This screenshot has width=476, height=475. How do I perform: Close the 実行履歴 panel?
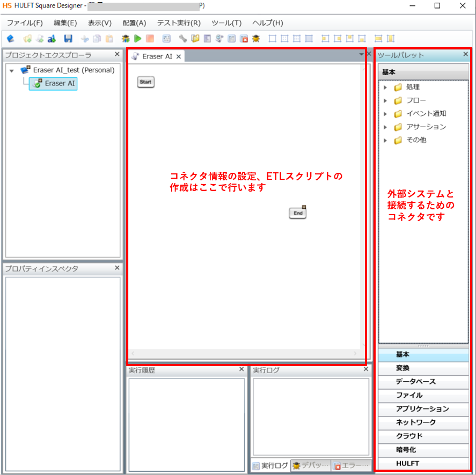[241, 369]
